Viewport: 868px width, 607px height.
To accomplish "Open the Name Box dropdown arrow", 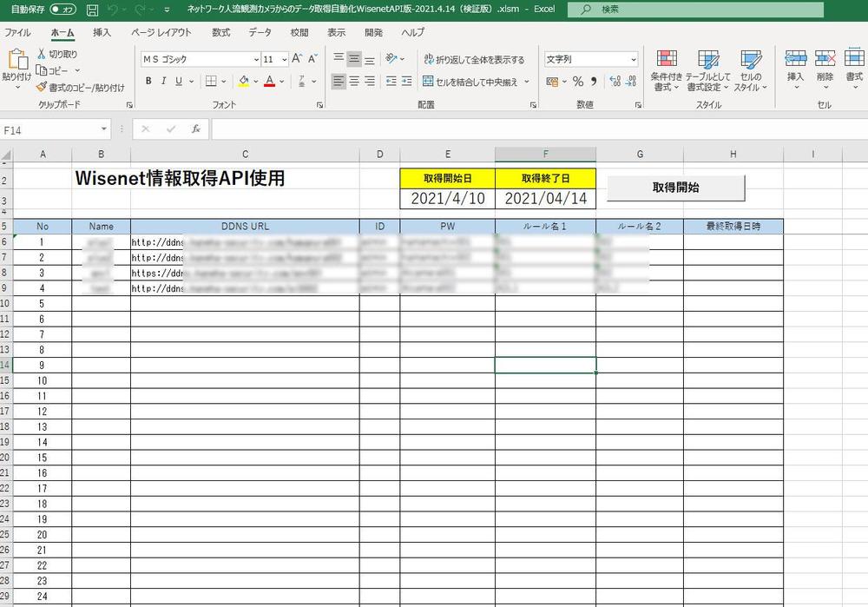I will 103,129.
